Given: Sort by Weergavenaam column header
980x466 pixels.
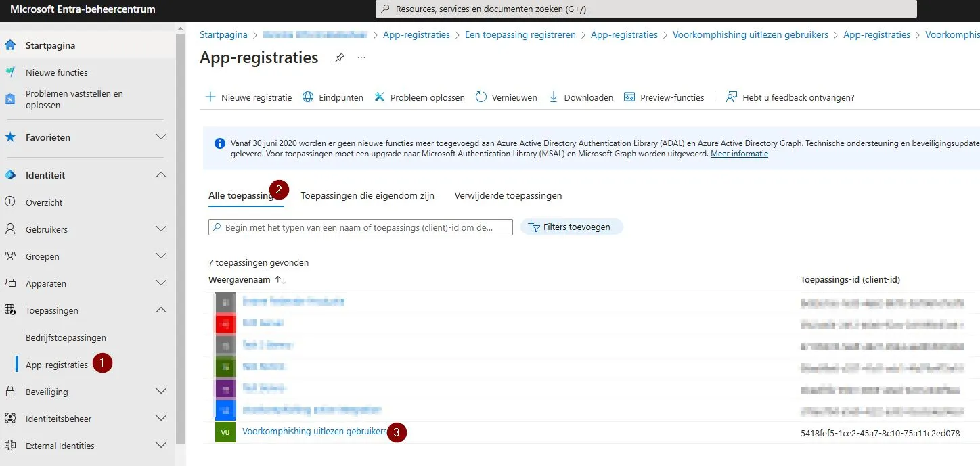Looking at the screenshot, I should 240,279.
